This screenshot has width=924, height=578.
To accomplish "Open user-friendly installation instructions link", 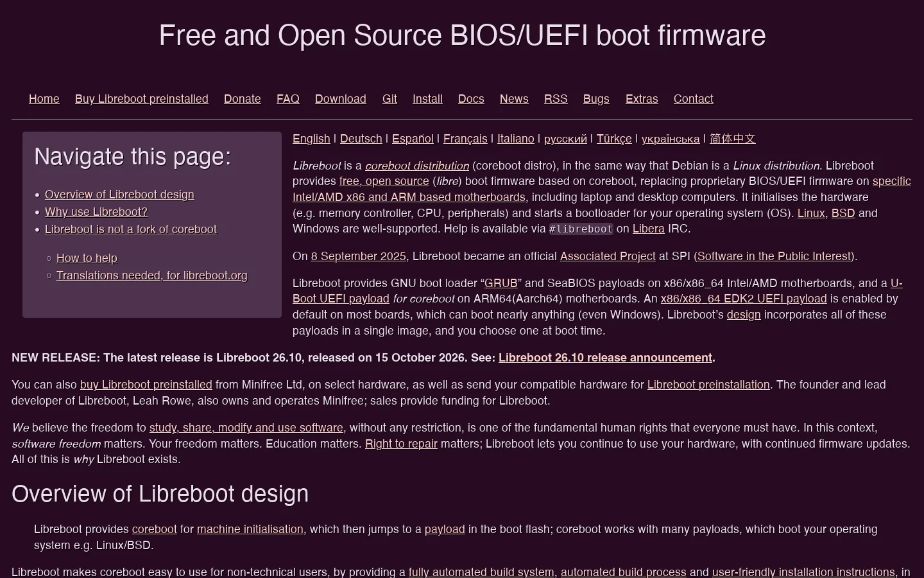I will coord(803,572).
